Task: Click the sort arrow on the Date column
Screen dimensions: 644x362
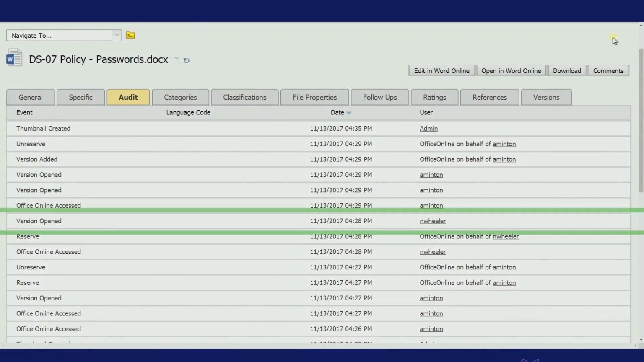Action: pyautogui.click(x=349, y=112)
